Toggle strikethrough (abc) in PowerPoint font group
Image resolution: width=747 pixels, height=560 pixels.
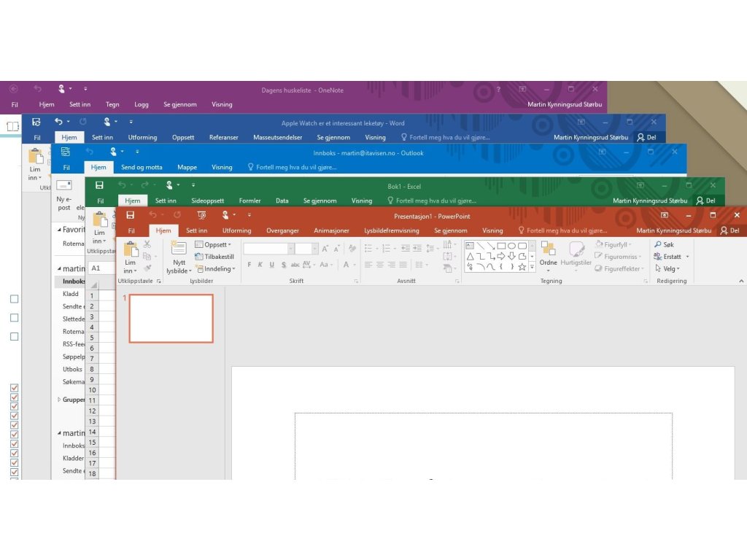tap(295, 265)
